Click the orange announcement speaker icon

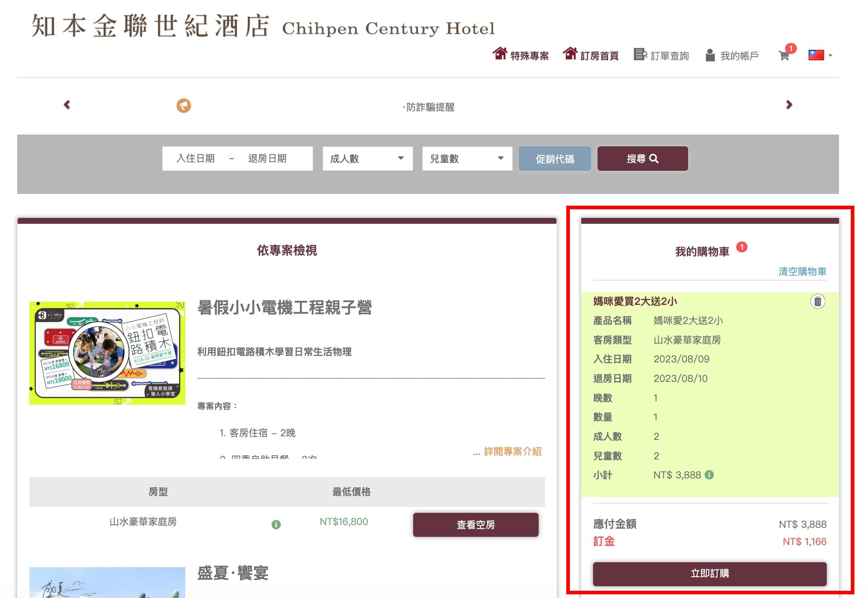183,104
